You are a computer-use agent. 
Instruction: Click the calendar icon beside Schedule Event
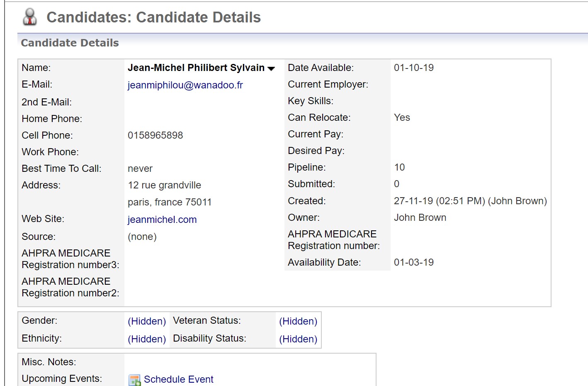tap(134, 379)
